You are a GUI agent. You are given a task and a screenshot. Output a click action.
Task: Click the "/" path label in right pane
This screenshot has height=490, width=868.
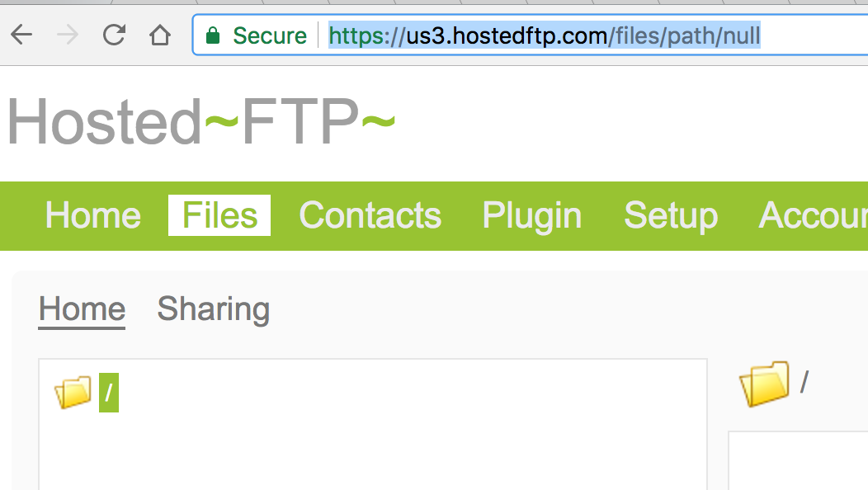[x=804, y=382]
